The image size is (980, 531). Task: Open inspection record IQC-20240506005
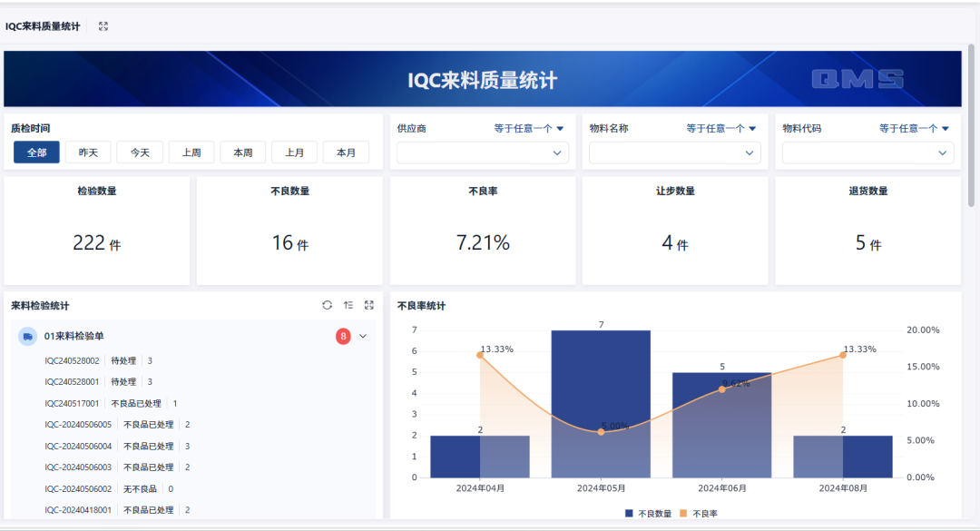point(78,425)
